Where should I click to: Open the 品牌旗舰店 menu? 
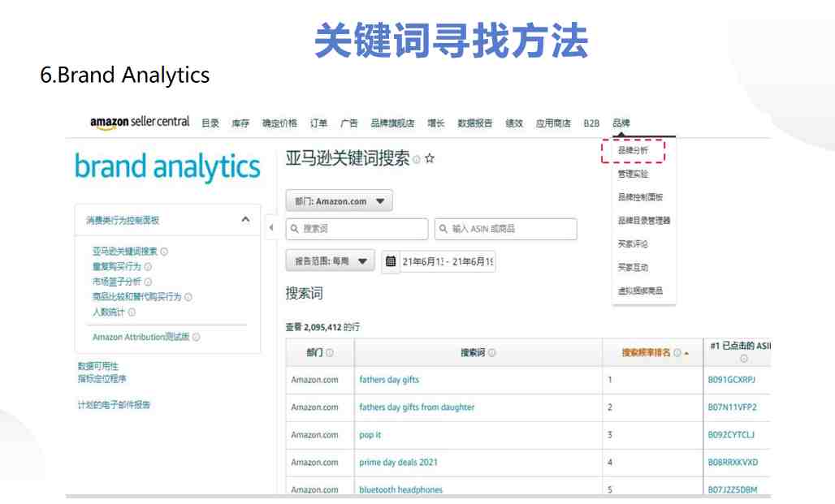pyautogui.click(x=392, y=123)
